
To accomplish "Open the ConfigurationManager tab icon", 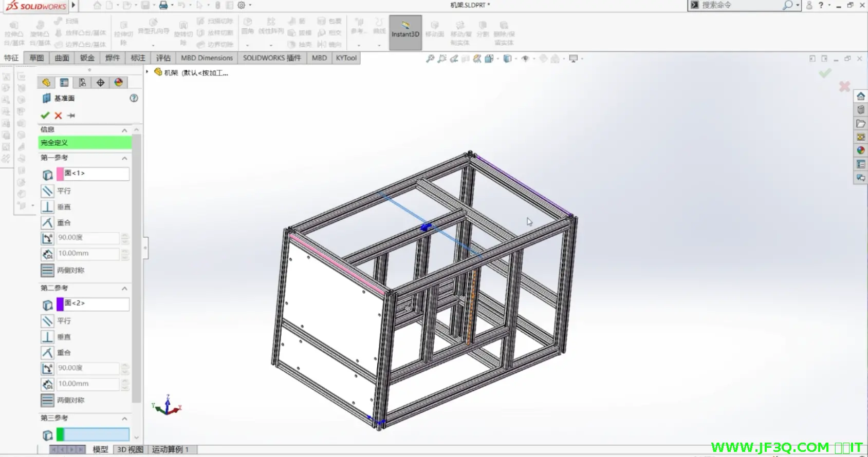I will 82,83.
